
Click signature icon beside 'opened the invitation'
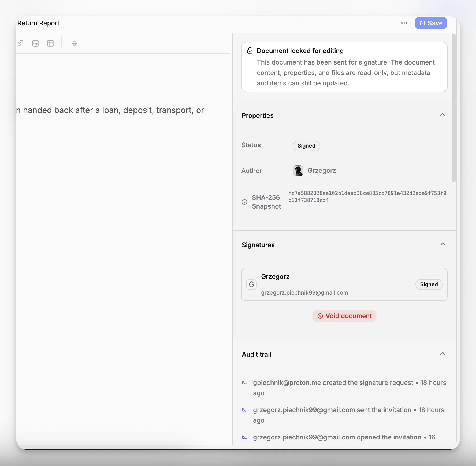coord(244,438)
